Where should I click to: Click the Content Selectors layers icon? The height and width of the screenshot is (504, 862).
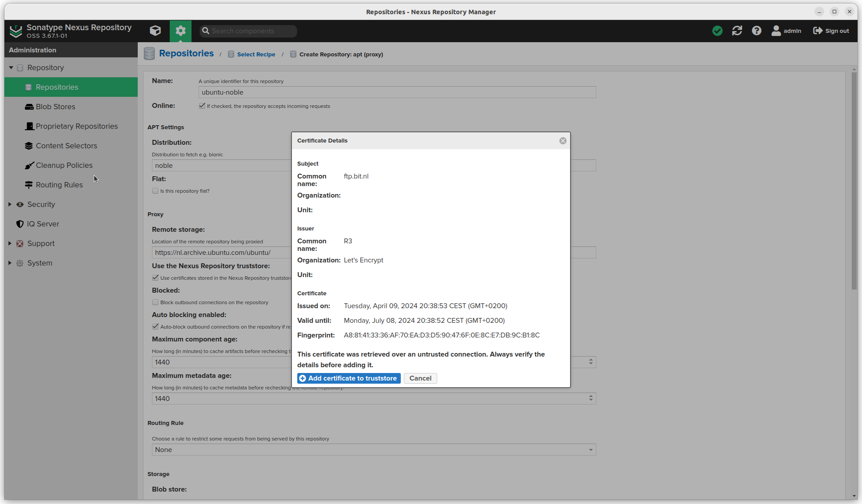coord(29,146)
